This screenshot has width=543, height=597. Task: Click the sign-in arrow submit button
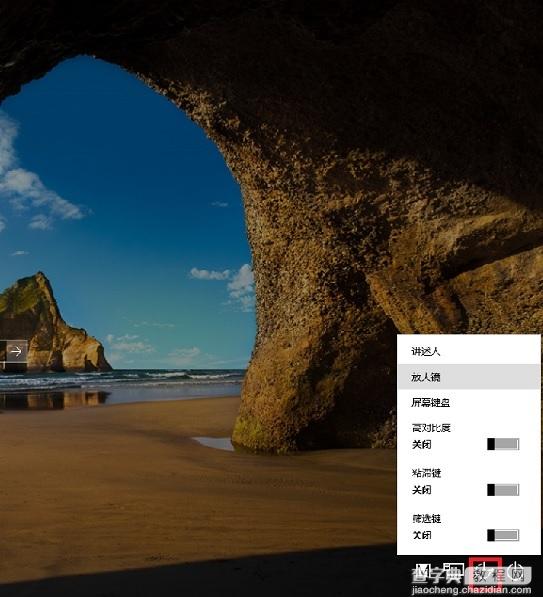click(x=17, y=351)
